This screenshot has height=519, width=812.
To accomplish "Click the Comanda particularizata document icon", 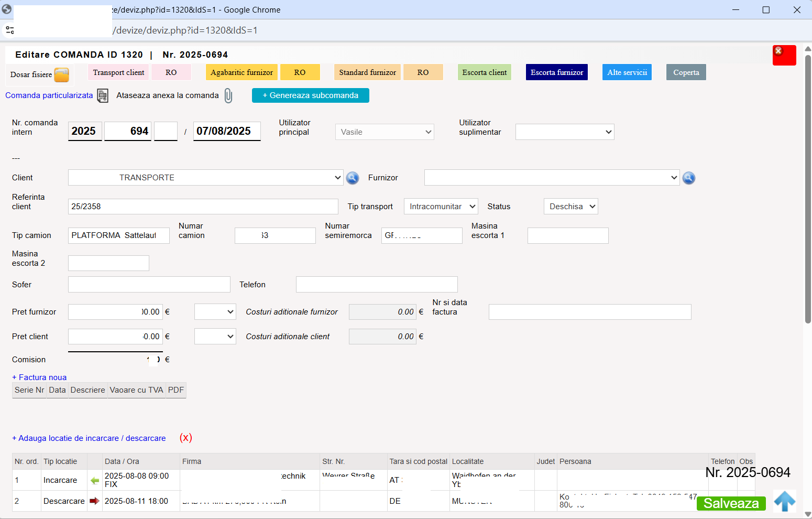I will click(x=103, y=95).
